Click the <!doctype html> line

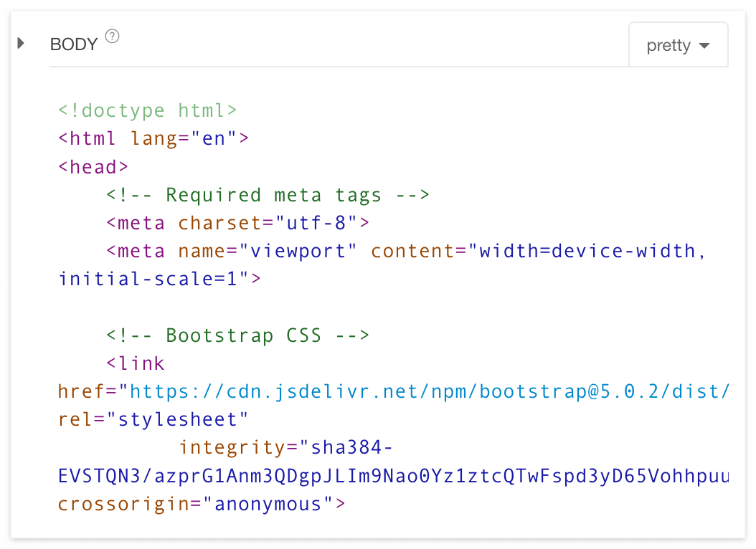pos(148,110)
